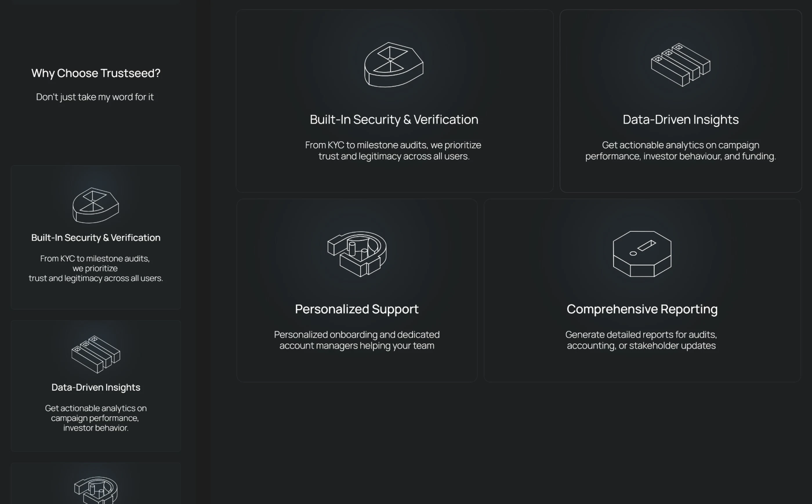This screenshot has height=504, width=812.
Task: Click the Personalized Support card title
Action: pos(357,309)
